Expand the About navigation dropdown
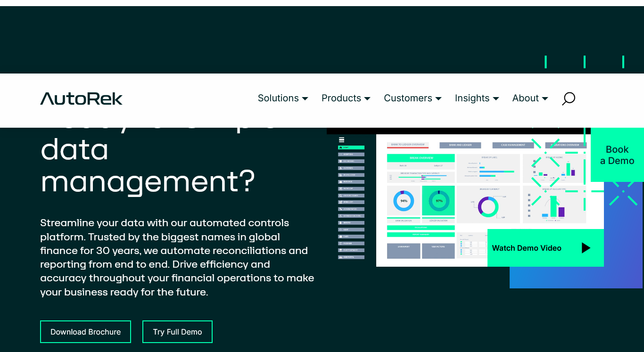Viewport: 644px width, 352px height. (x=530, y=98)
